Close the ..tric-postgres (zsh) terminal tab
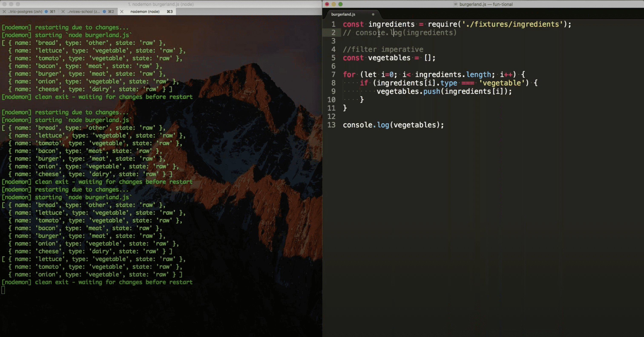 click(4, 12)
